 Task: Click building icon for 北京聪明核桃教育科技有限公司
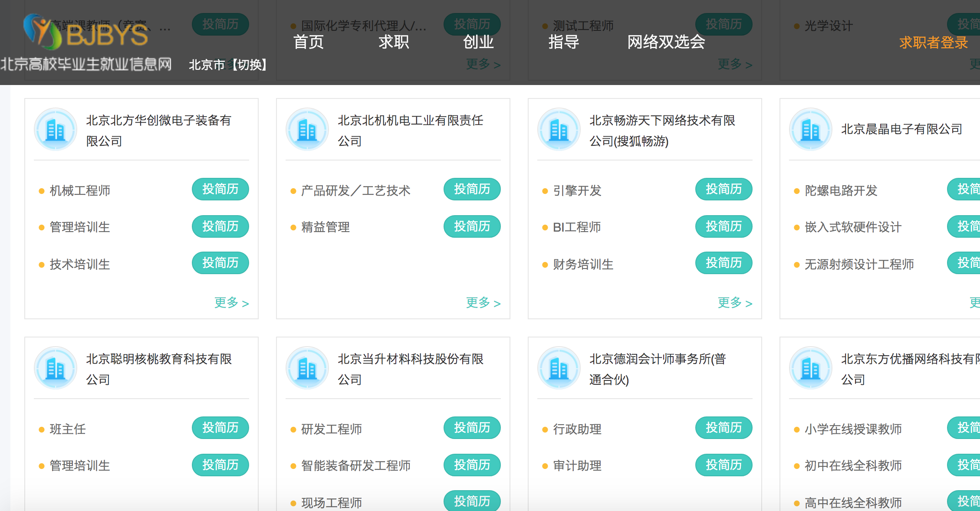coord(56,368)
